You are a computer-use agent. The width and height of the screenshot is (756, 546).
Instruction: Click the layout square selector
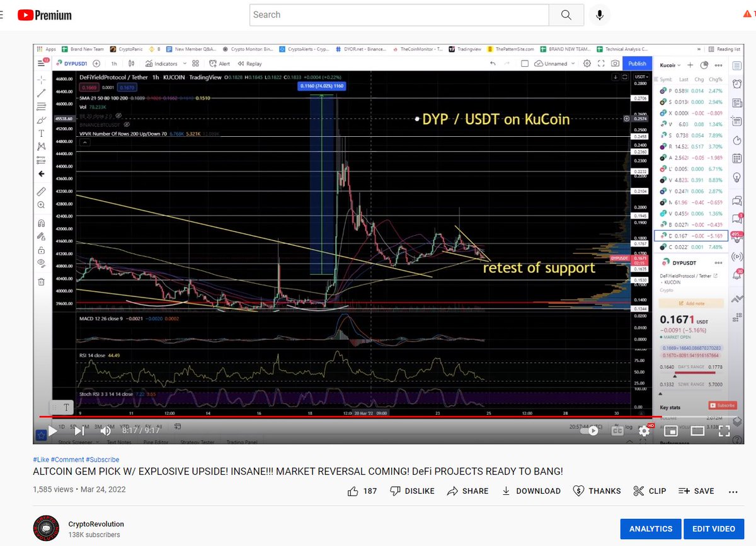click(525, 64)
